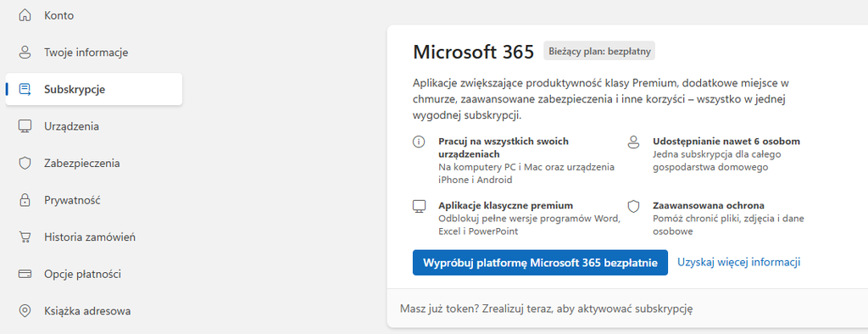868x334 pixels.
Task: Click the Twoje informacje person icon
Action: pyautogui.click(x=25, y=53)
